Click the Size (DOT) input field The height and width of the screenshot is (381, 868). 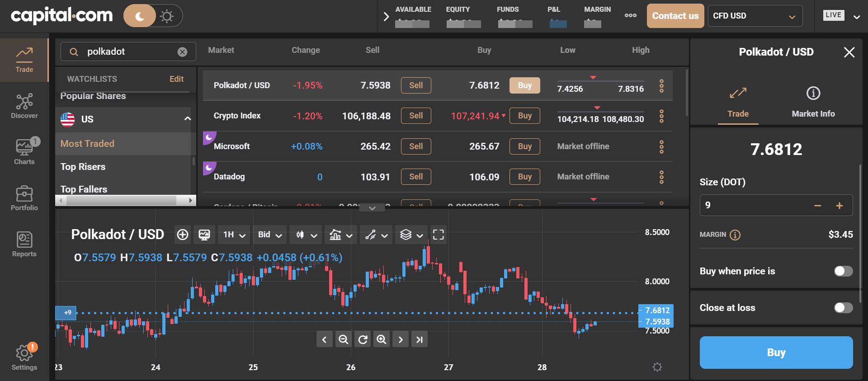776,205
